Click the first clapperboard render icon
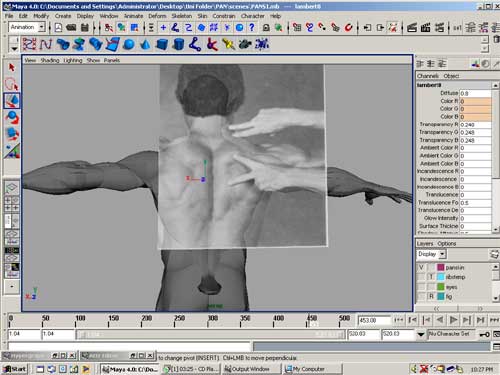 [412, 27]
